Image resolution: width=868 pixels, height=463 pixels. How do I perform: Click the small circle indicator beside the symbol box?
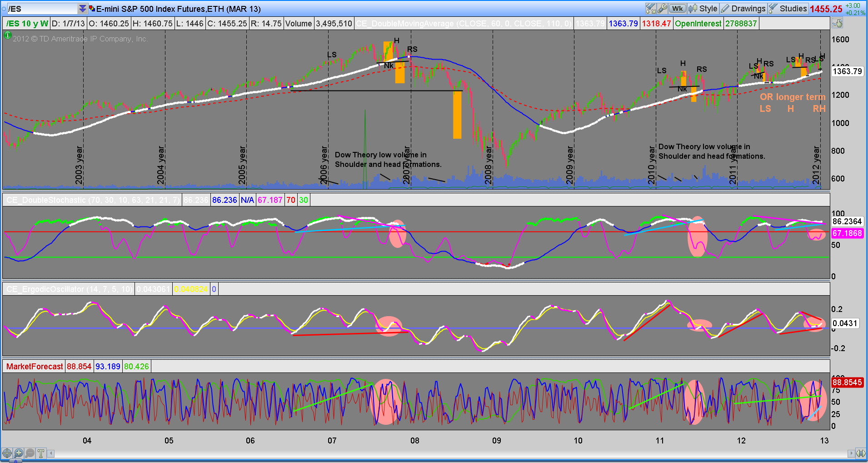click(x=4, y=9)
